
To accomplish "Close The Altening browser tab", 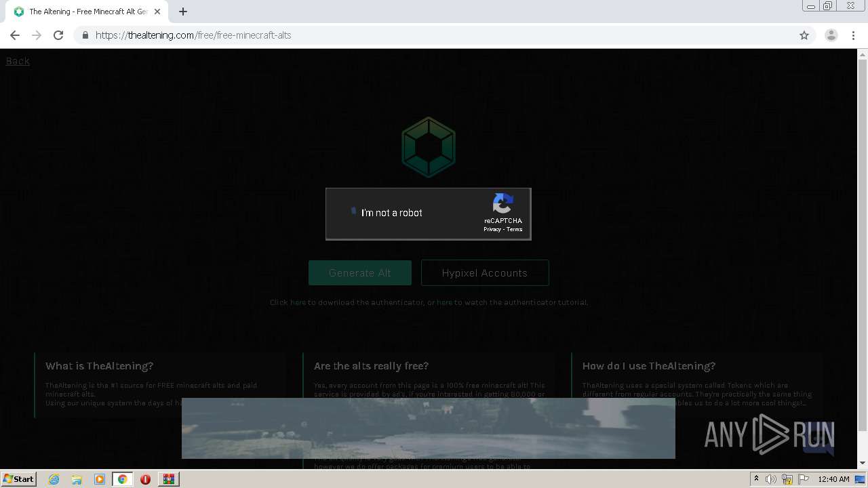I will pos(157,12).
